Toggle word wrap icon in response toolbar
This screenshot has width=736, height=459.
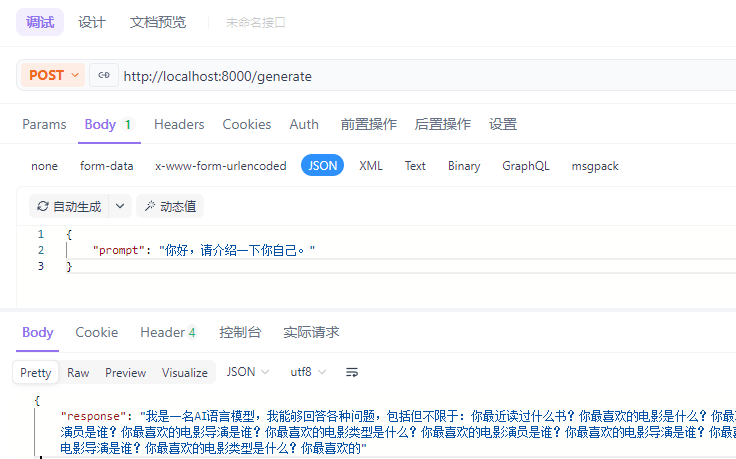[352, 372]
